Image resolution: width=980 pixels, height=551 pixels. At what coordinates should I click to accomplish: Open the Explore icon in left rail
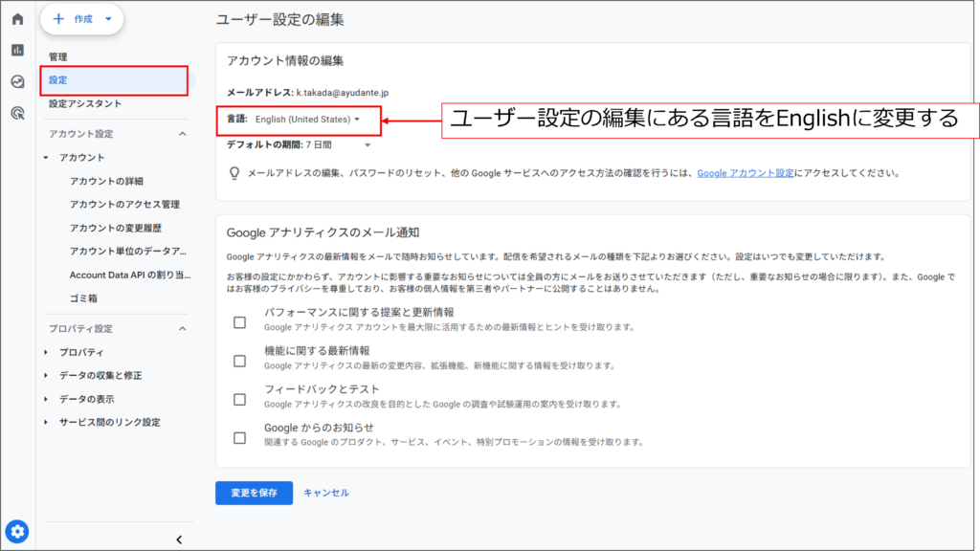point(17,81)
